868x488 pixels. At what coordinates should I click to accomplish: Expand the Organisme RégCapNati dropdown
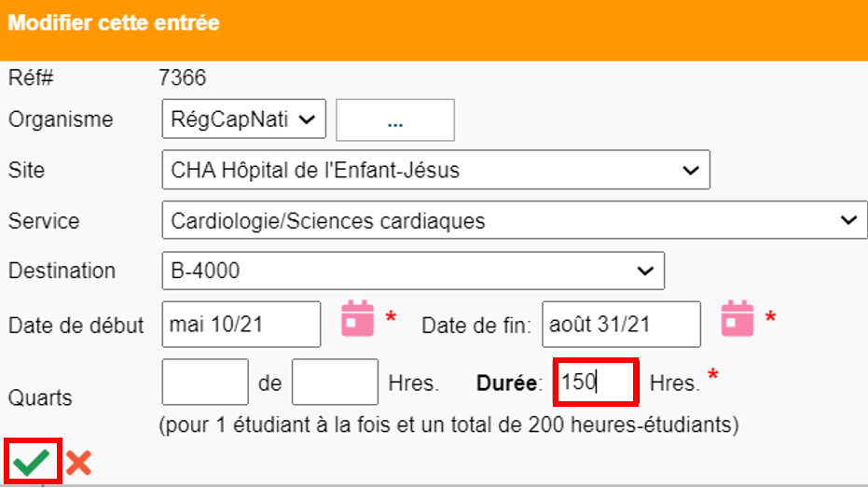click(x=244, y=119)
